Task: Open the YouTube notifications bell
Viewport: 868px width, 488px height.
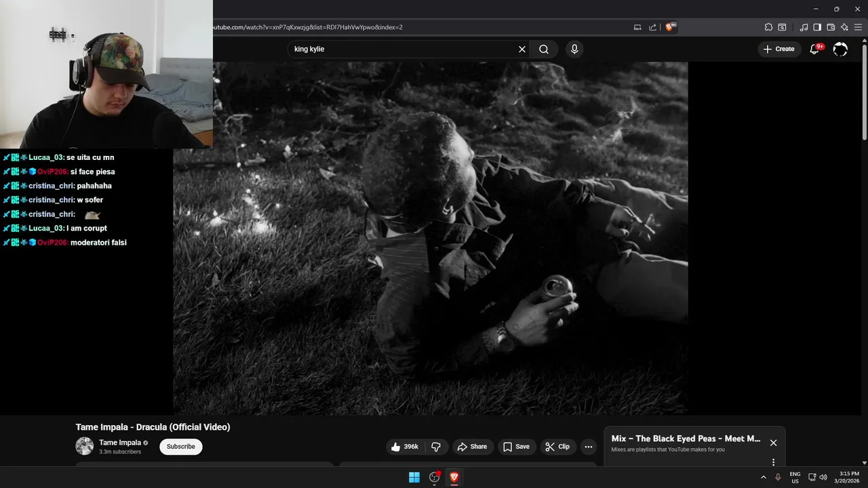Action: click(x=816, y=49)
